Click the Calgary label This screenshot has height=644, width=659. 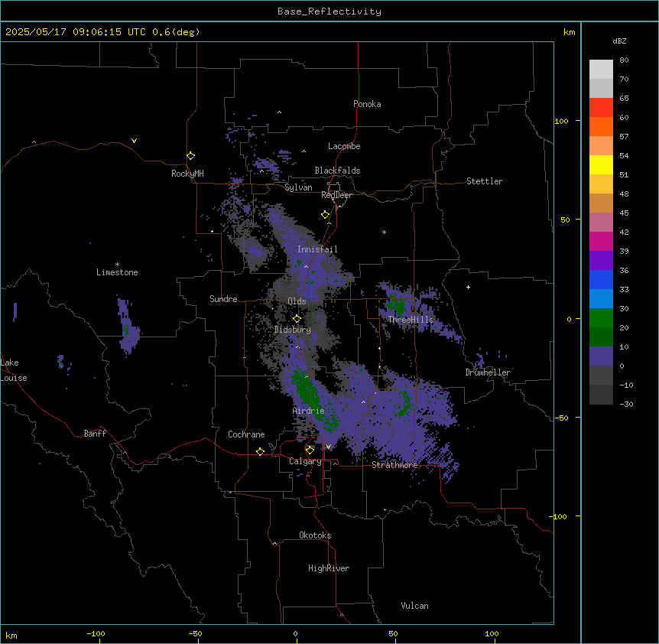tap(305, 461)
